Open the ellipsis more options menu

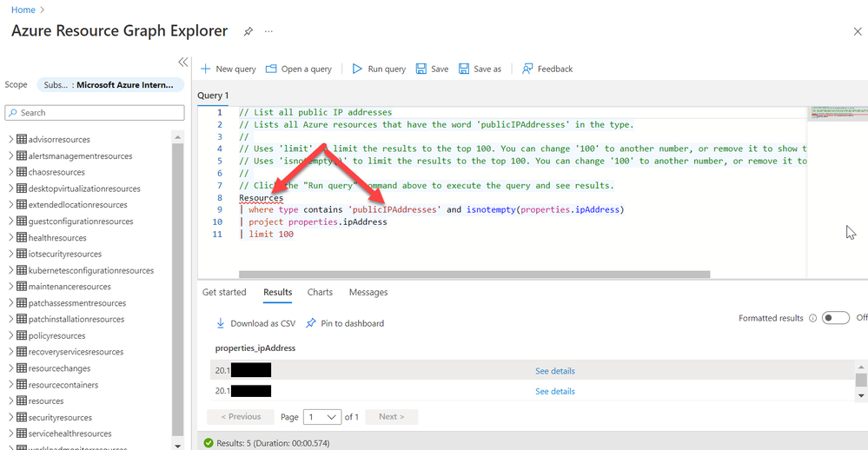pyautogui.click(x=268, y=31)
